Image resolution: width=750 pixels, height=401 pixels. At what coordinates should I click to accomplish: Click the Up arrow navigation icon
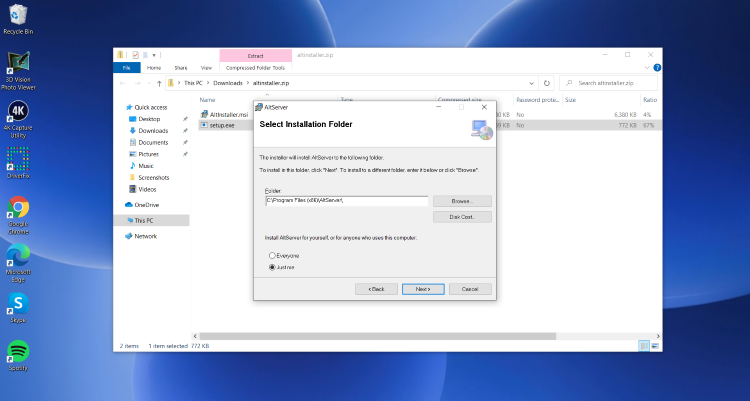tap(159, 83)
